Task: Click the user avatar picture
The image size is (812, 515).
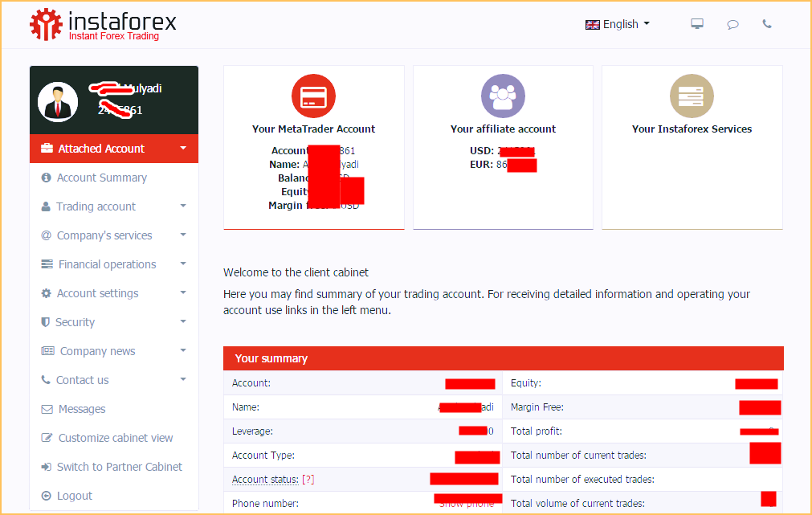Action: coord(58,101)
